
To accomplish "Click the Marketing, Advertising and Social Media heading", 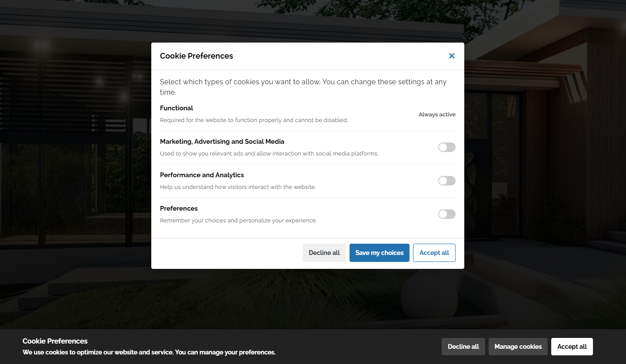I will coord(222,142).
